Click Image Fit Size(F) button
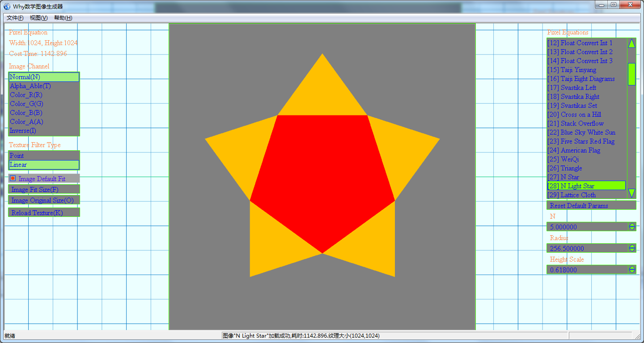The height and width of the screenshot is (343, 644). pos(44,189)
